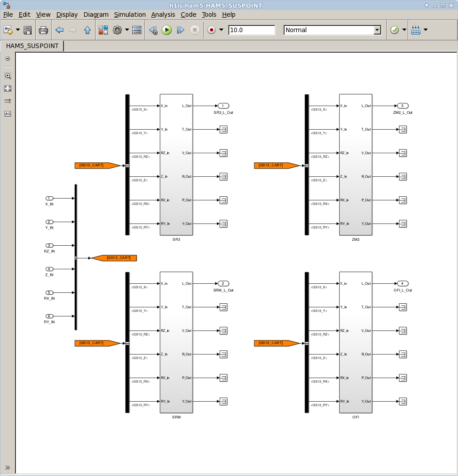Open the Model Advisor checkmark dropdown arrow
Viewport: 458px width, 476px height.
point(404,30)
